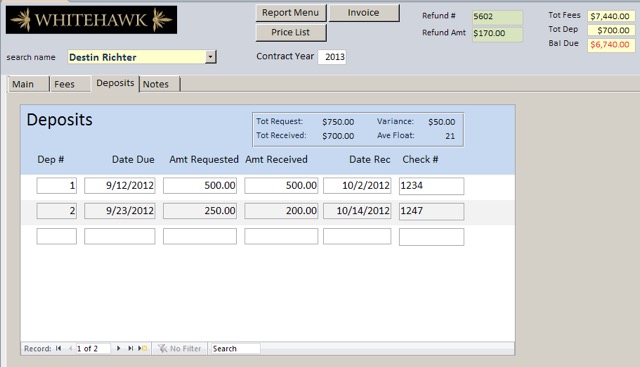640x367 pixels.
Task: Edit the Contract Year field
Action: click(x=332, y=57)
